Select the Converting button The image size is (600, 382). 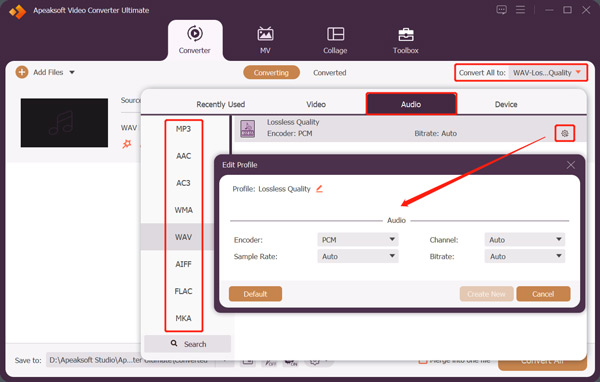[x=271, y=73]
